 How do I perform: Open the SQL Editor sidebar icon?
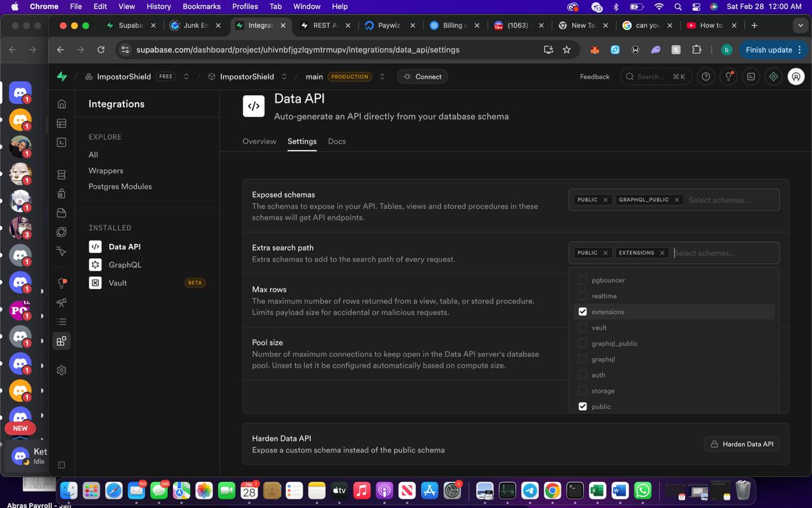62,142
